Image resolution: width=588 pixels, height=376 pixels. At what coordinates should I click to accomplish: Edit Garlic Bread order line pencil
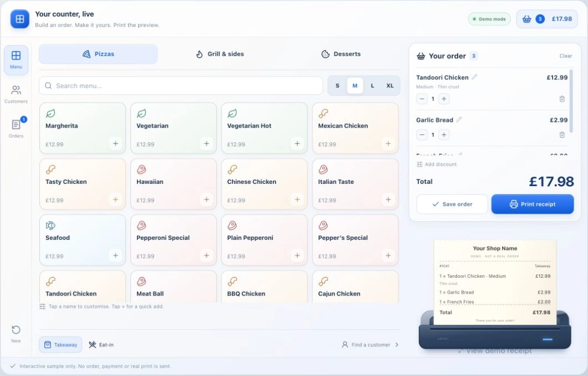click(459, 119)
